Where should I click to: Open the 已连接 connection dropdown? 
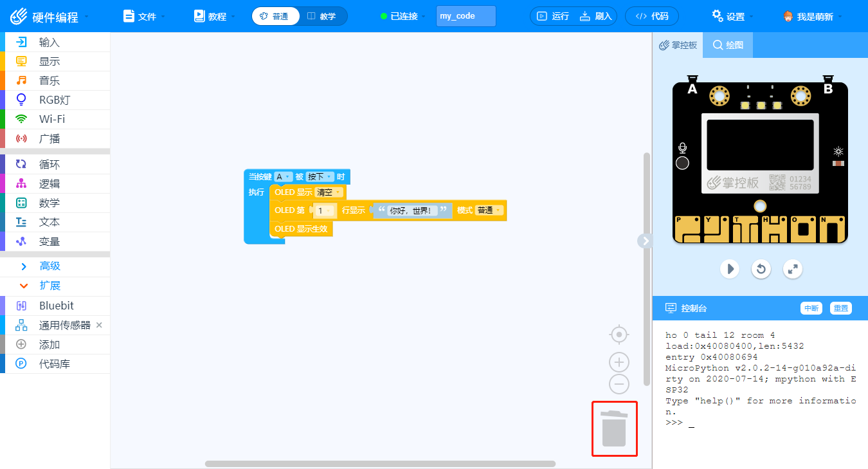pos(403,16)
